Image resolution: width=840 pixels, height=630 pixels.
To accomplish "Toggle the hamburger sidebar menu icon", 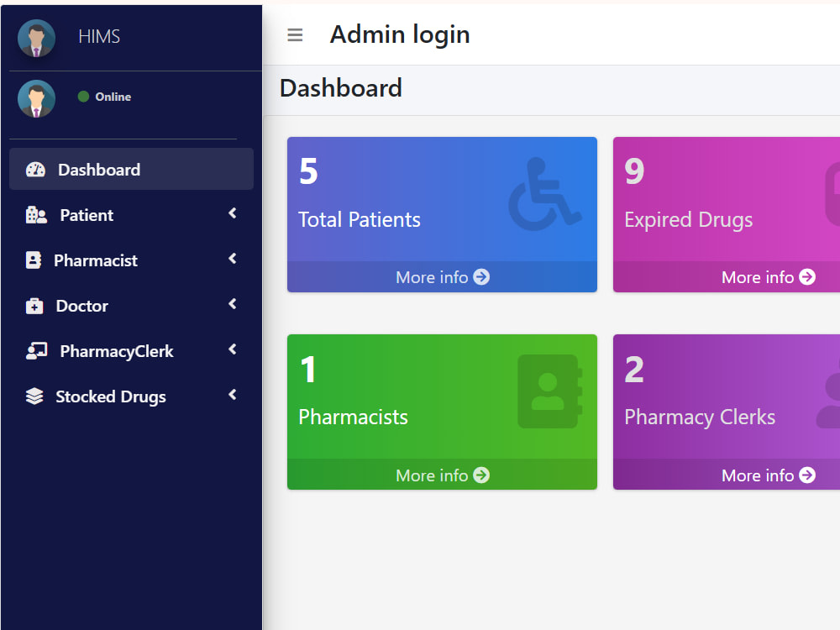I will click(295, 34).
